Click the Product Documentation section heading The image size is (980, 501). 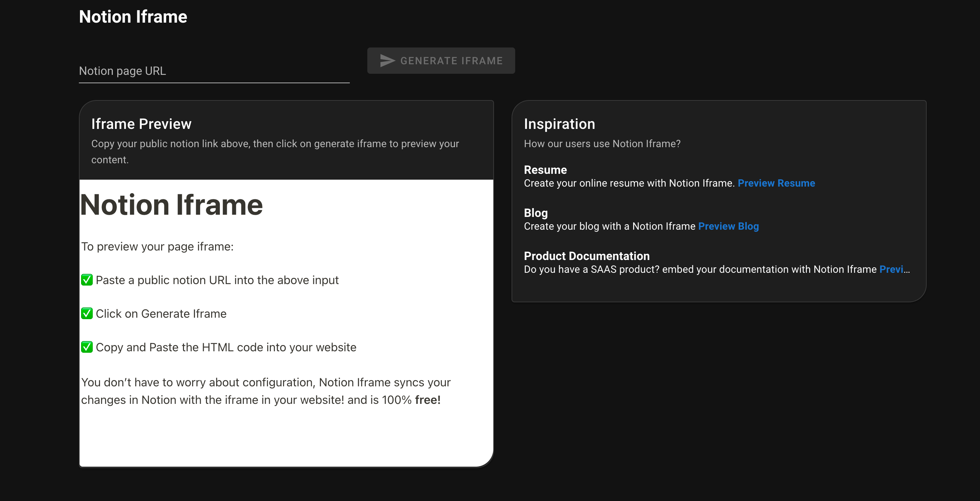(586, 256)
